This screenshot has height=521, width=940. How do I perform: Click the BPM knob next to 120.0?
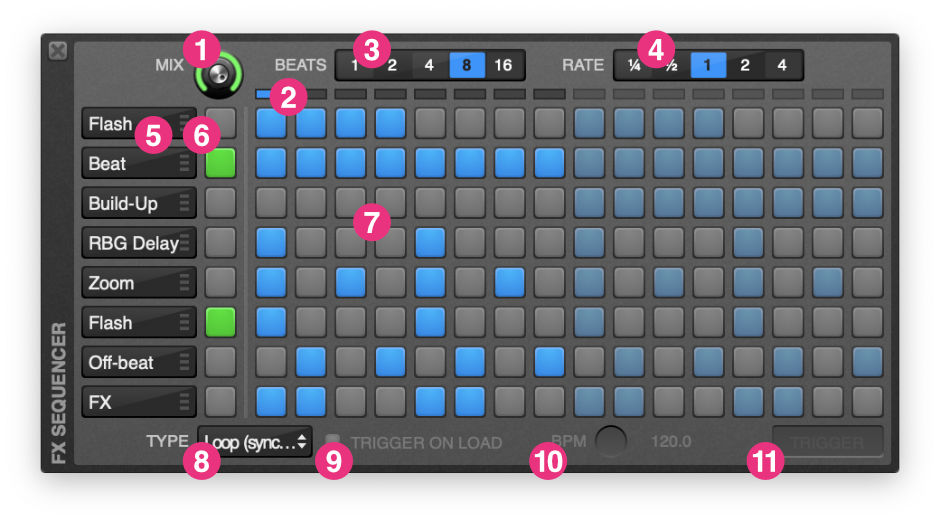(611, 442)
